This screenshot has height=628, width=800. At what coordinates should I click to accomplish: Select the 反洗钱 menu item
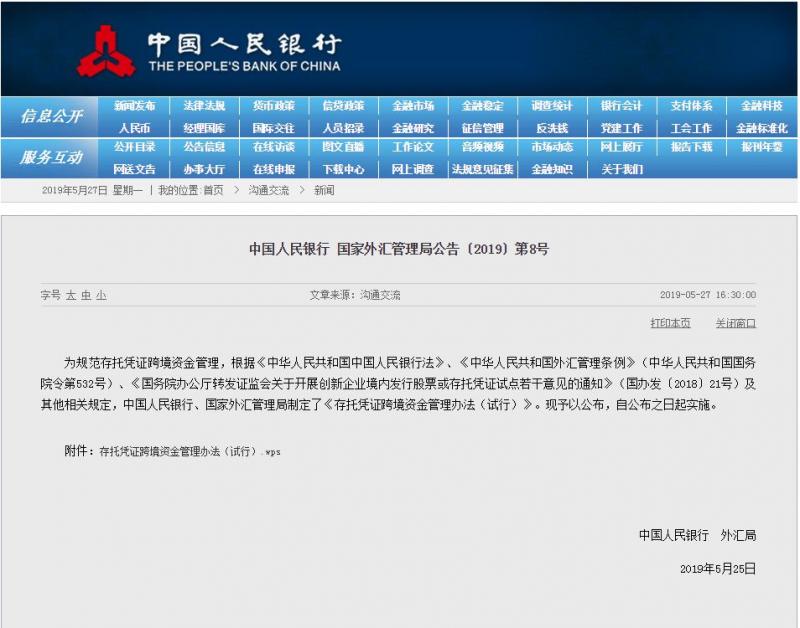(552, 128)
